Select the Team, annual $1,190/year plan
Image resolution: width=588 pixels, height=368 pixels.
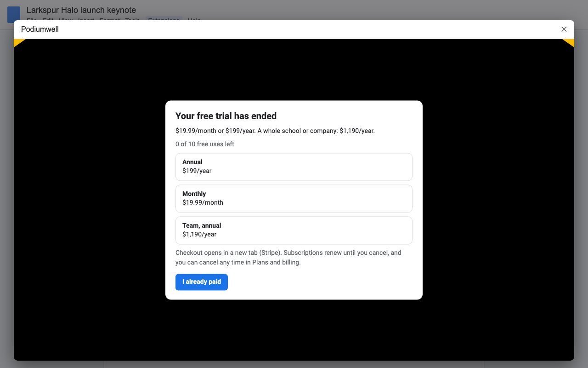tap(294, 230)
